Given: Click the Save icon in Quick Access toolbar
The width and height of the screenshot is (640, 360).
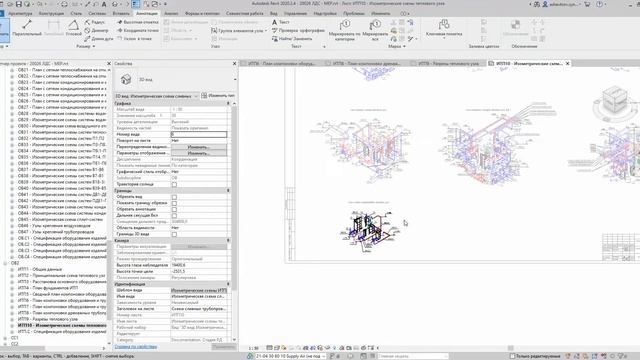Looking at the screenshot, I should pyautogui.click(x=18, y=4).
